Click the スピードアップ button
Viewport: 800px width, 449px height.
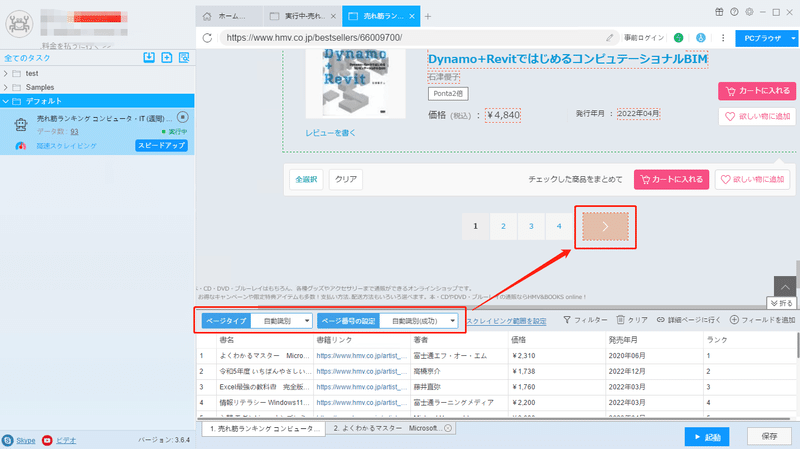(162, 145)
